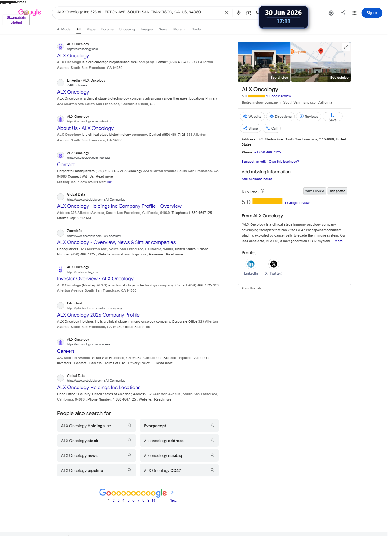Click Suggest an edit link
This screenshot has width=392, height=536.
click(254, 162)
